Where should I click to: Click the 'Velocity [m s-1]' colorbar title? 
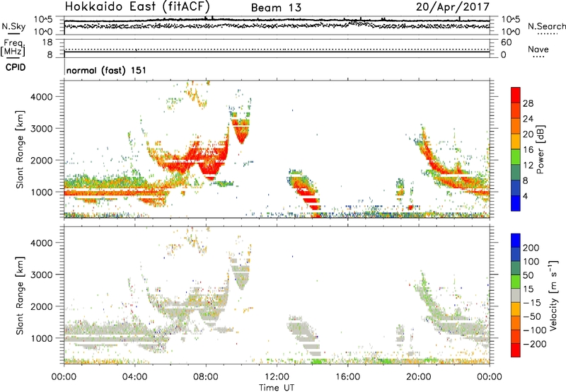(553, 295)
